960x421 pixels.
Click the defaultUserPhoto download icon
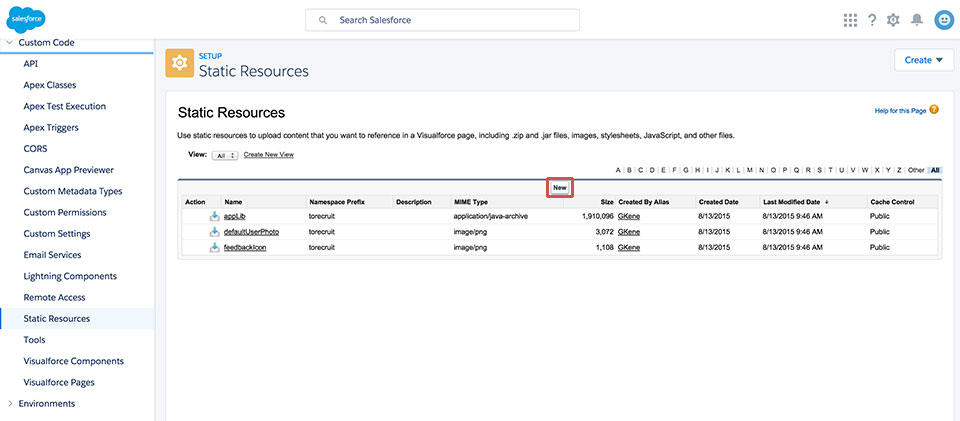click(214, 232)
